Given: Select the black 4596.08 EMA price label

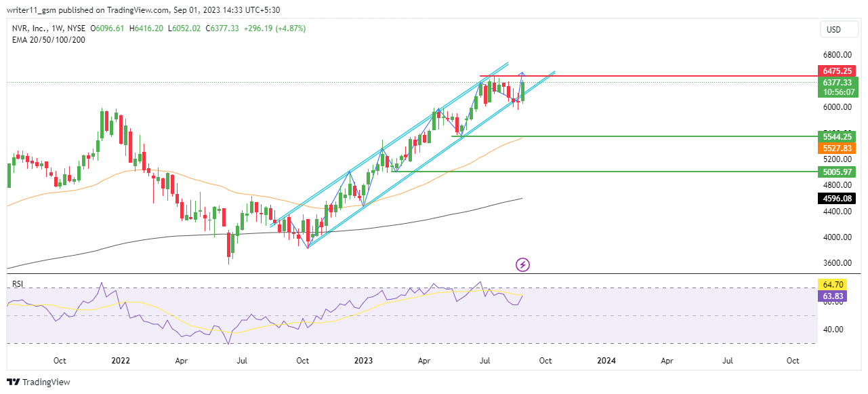Looking at the screenshot, I should pos(838,199).
